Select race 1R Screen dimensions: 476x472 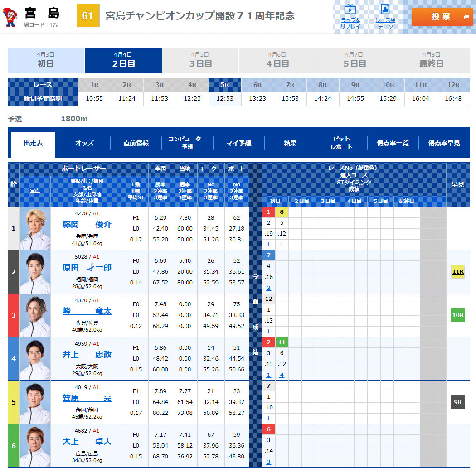coord(94,84)
